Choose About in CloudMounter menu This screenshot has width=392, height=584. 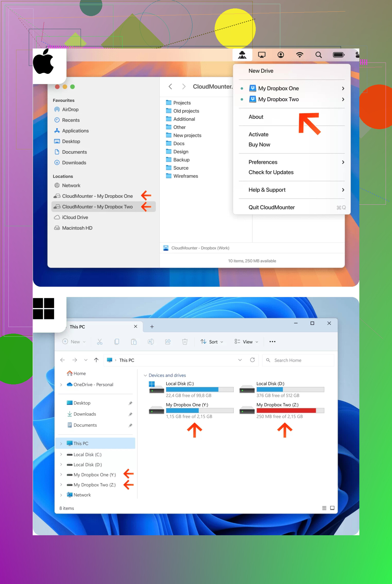coord(256,117)
